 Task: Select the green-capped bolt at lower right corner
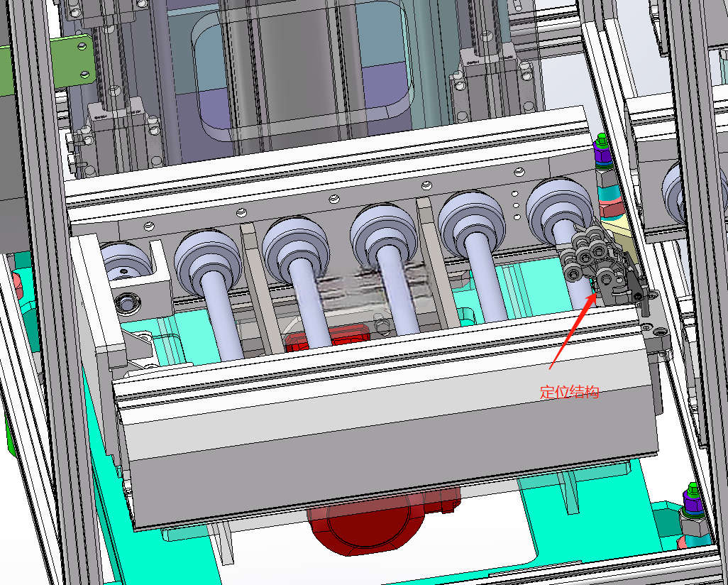click(693, 501)
